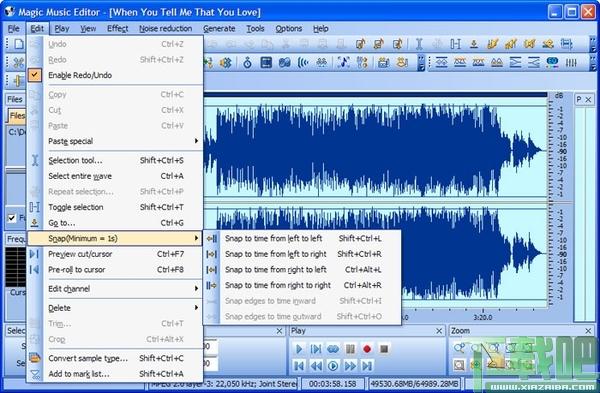Close the Zoom panel

tap(589, 331)
